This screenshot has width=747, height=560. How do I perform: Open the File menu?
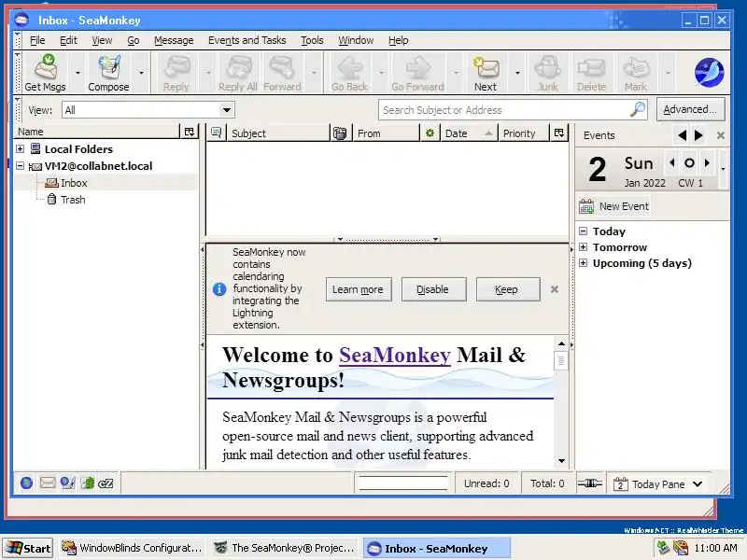click(x=37, y=40)
